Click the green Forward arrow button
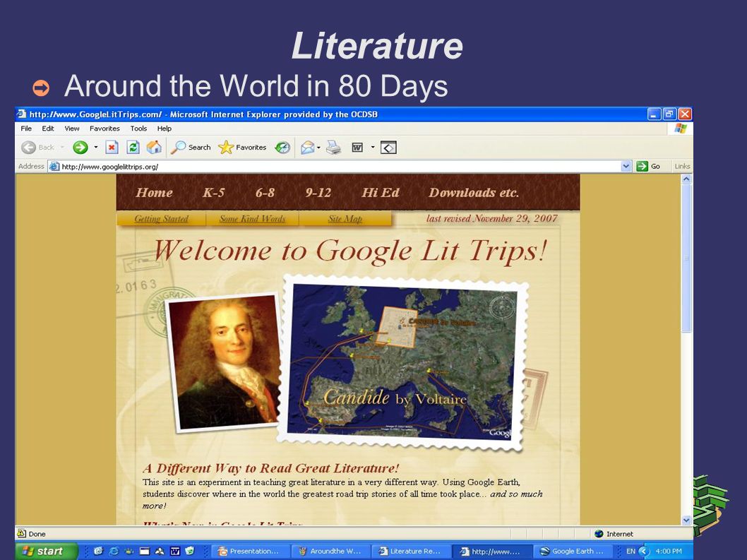 click(80, 148)
